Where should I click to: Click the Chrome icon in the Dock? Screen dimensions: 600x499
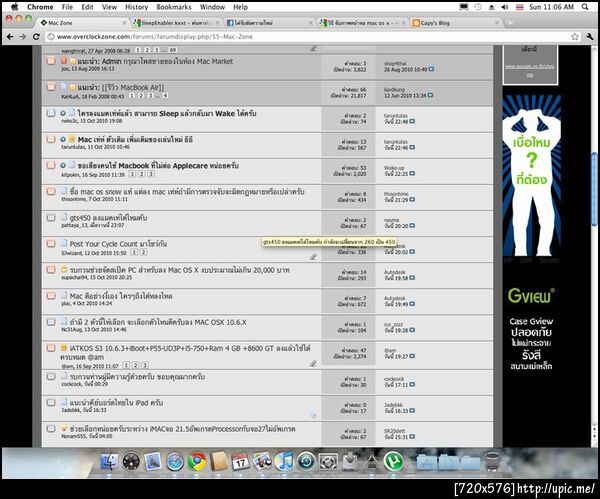click(x=197, y=462)
